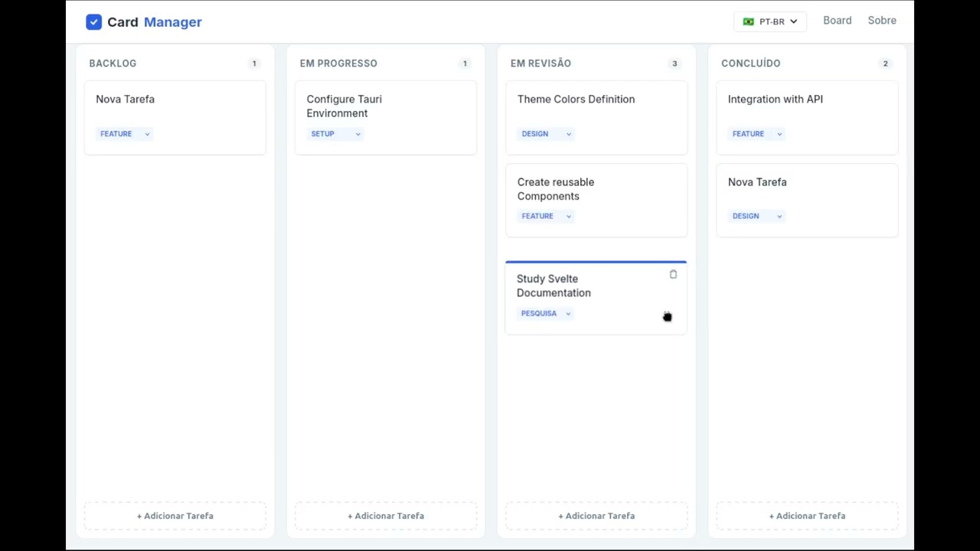980x551 pixels.
Task: Open the PT-BR language selector
Action: pyautogui.click(x=770, y=21)
